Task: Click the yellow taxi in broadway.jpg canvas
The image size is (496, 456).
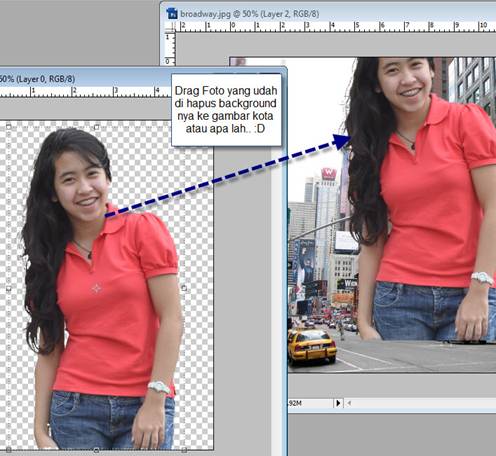Action: click(312, 346)
